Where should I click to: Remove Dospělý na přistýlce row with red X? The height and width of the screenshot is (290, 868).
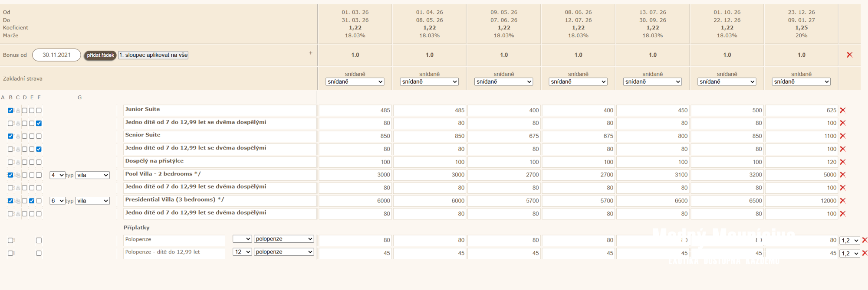click(x=842, y=162)
